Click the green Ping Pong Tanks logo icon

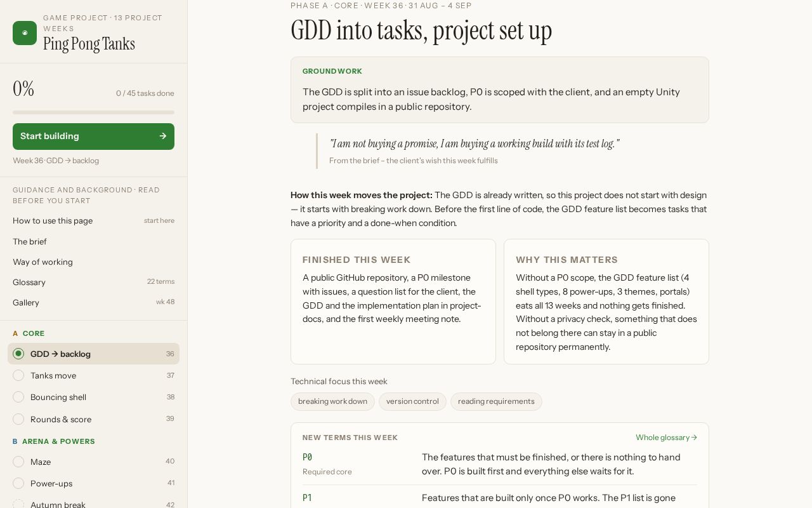coord(25,33)
